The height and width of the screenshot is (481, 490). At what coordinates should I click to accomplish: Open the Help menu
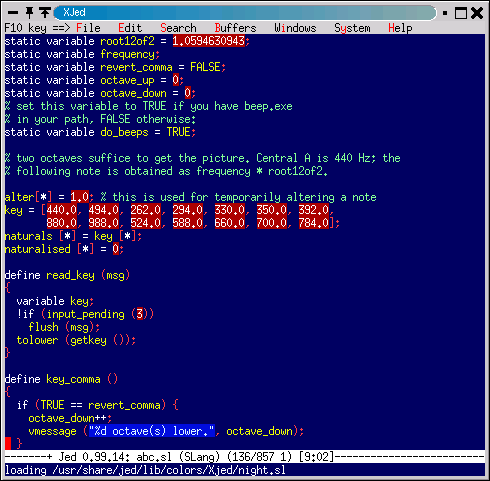[x=400, y=28]
